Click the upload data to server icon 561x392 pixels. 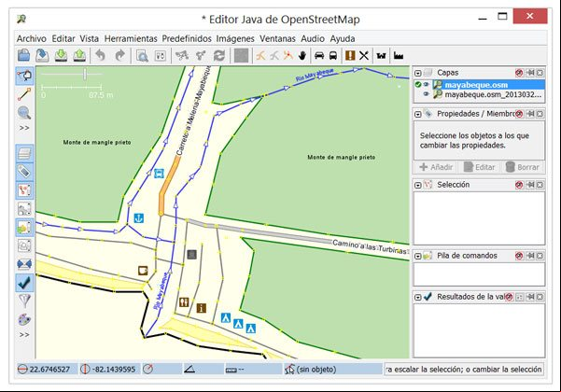79,56
